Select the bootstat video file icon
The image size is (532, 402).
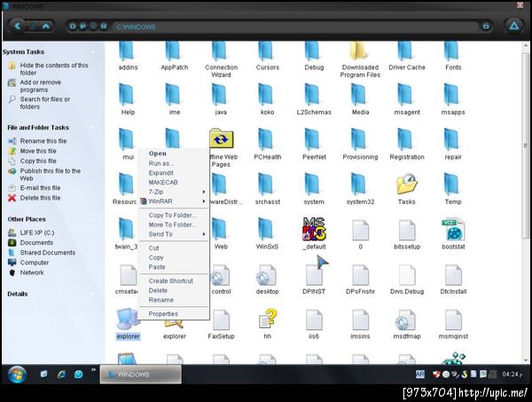click(x=453, y=233)
